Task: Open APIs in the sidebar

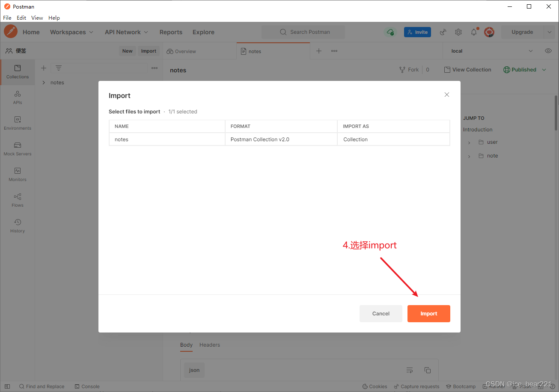Action: click(x=18, y=98)
